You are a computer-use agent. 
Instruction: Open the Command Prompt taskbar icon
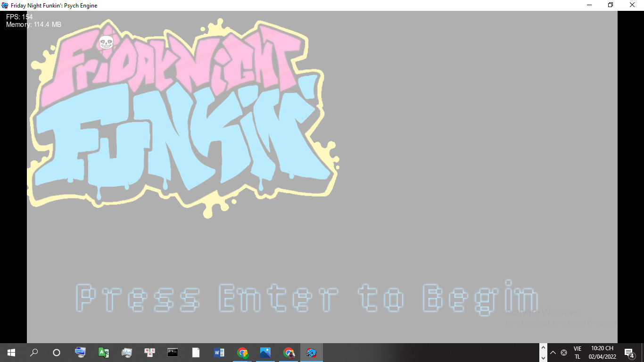pos(173,353)
